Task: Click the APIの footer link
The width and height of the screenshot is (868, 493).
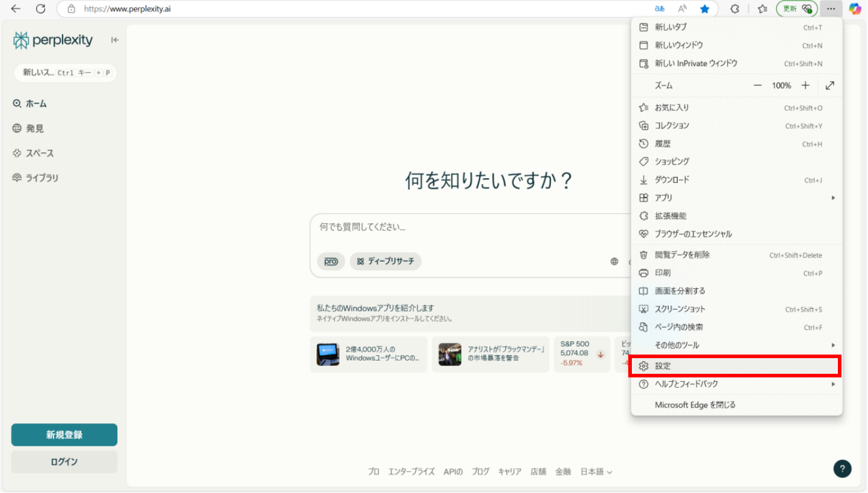Action: coord(453,472)
